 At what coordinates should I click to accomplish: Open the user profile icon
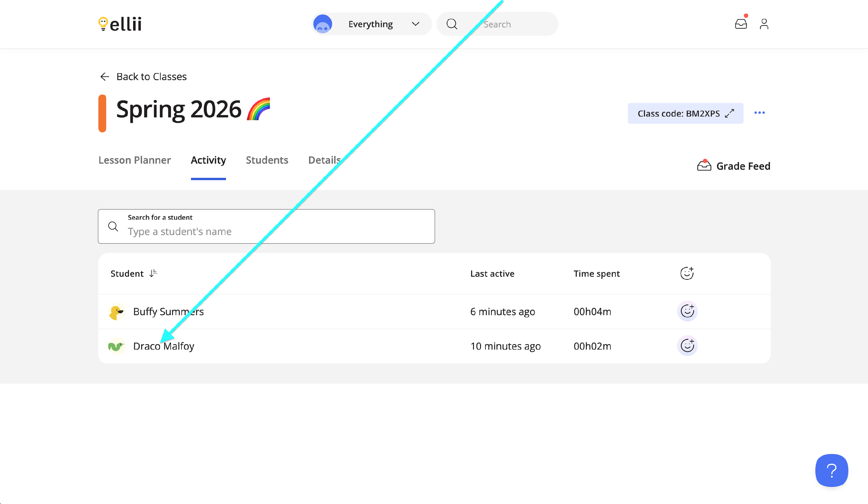coord(764,24)
